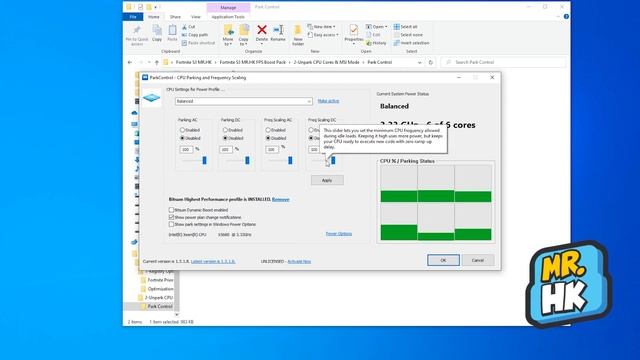Click the History icon in the ribbon
Viewport: 640px width, 360px height.
369,43
